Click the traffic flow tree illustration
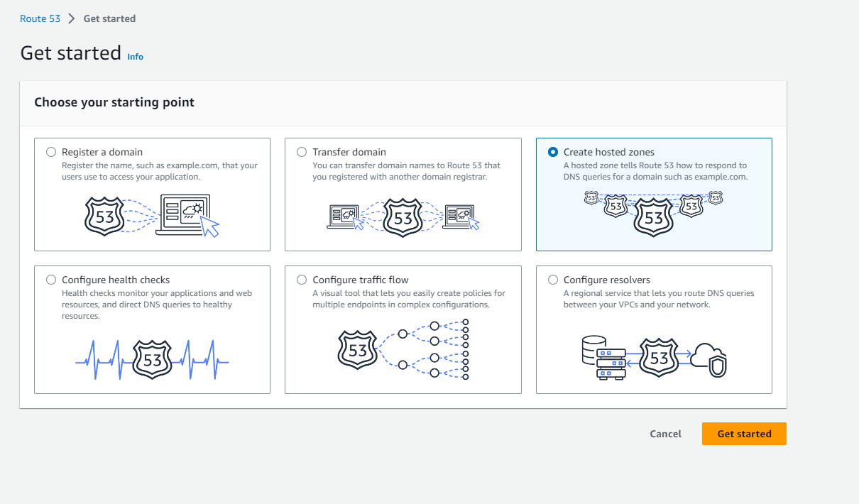 pyautogui.click(x=403, y=350)
